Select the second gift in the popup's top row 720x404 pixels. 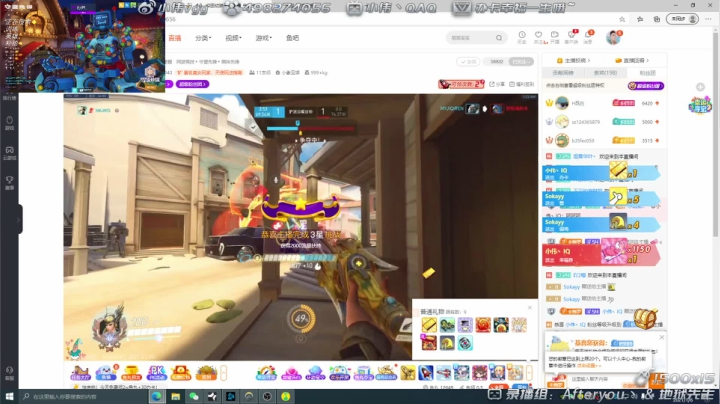447,325
